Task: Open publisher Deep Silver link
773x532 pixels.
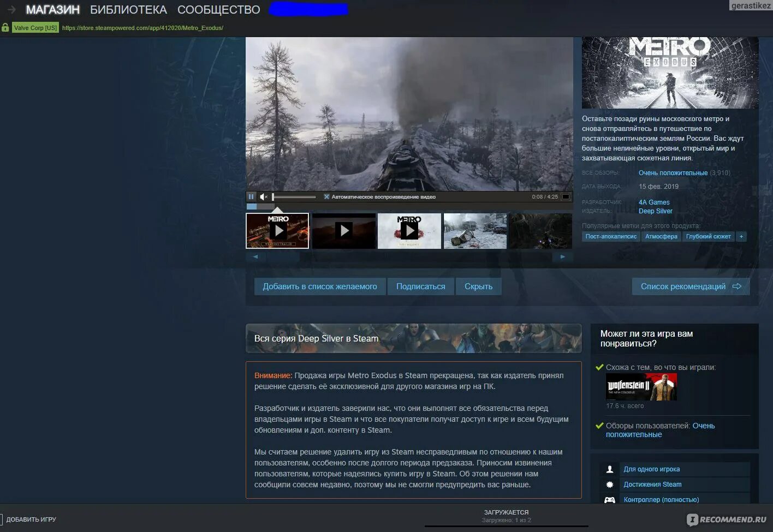Action: [x=656, y=211]
